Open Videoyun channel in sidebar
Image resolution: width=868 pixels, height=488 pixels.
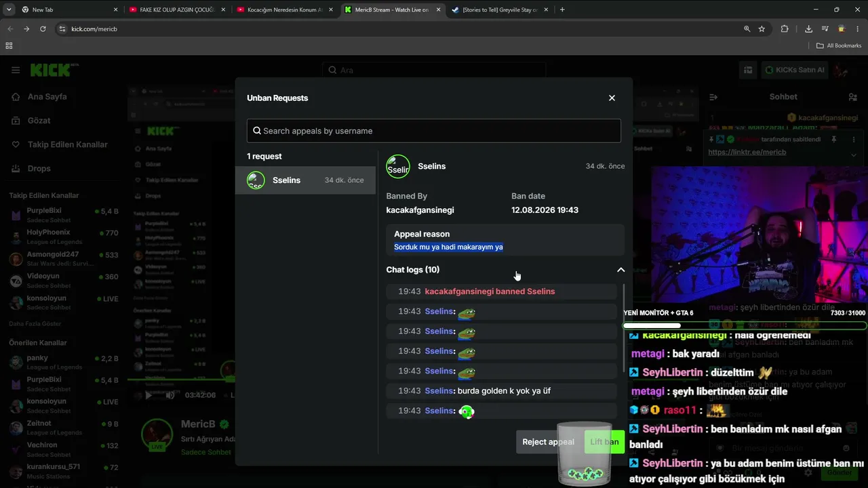point(64,281)
